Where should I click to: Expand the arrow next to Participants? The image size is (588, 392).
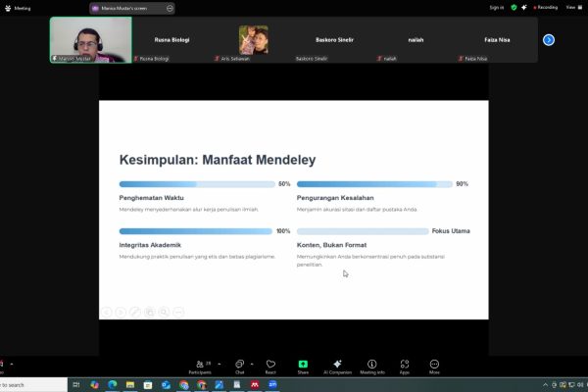click(x=220, y=364)
